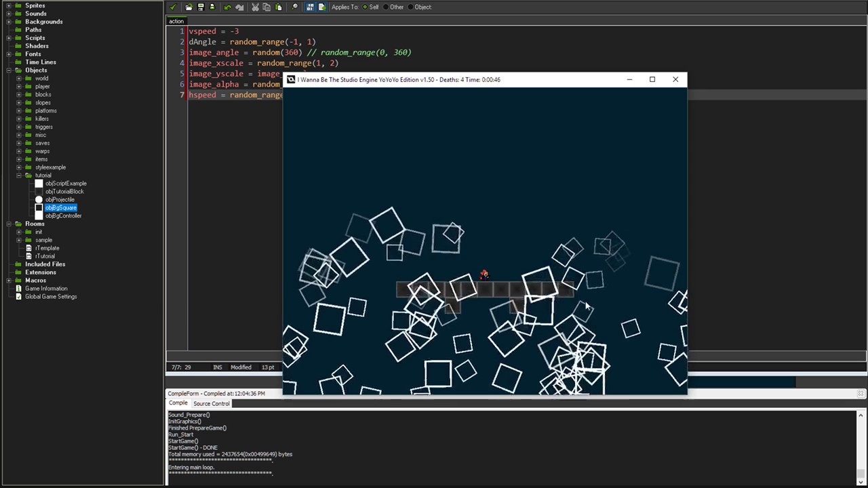This screenshot has width=868, height=488.
Task: Close the CompileForm panel
Action: tap(861, 393)
